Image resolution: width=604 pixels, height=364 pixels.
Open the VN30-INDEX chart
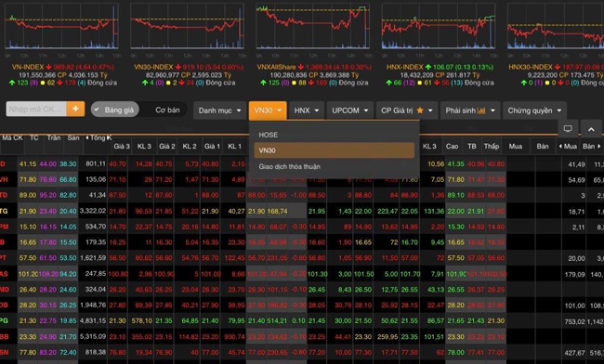pos(187,26)
